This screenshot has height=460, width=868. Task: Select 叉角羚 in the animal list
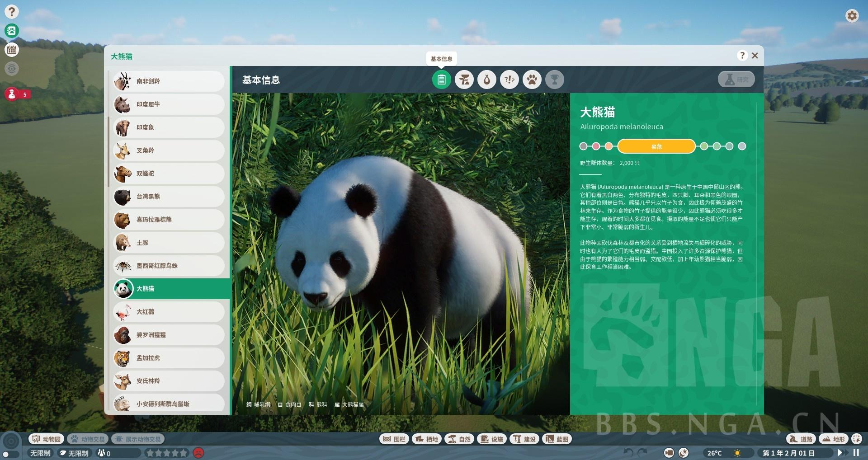169,150
